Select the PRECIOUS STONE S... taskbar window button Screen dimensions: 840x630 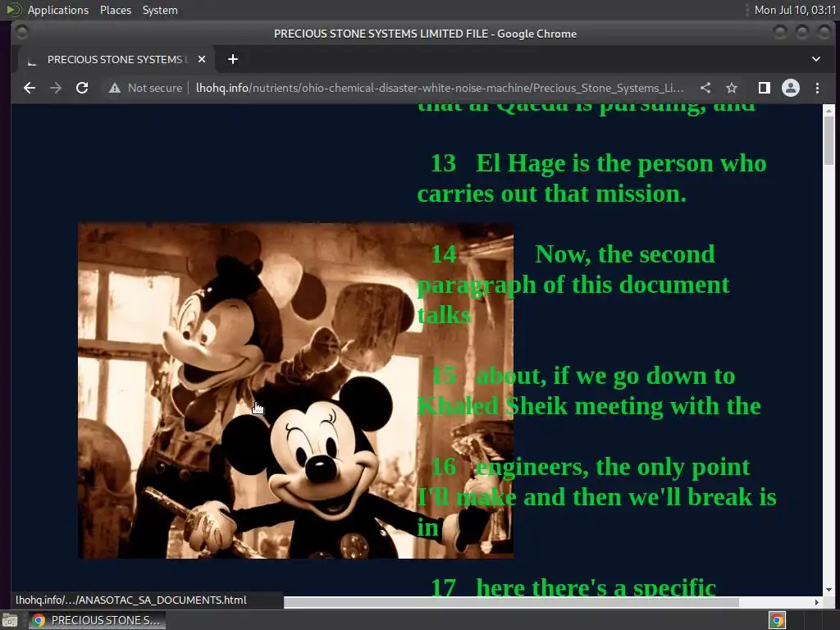point(97,620)
